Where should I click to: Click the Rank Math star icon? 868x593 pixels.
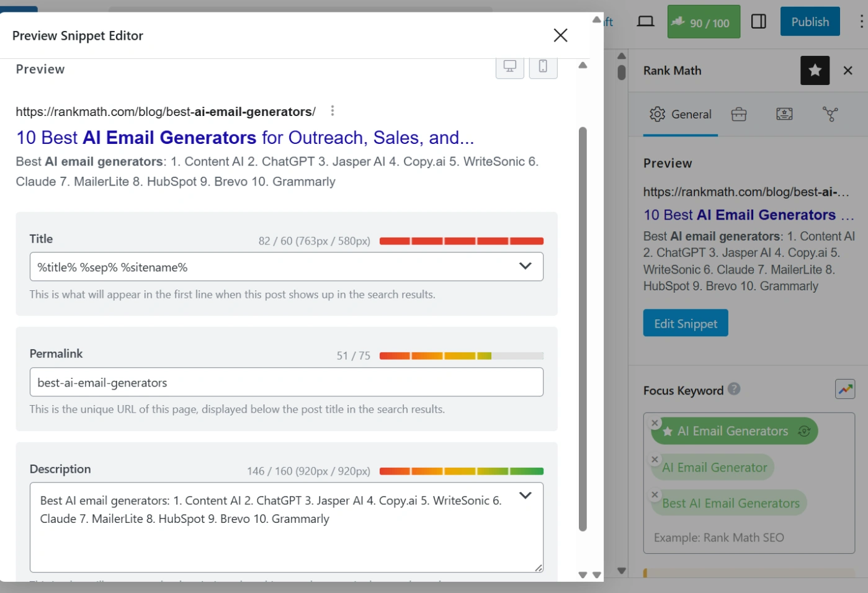pyautogui.click(x=815, y=71)
